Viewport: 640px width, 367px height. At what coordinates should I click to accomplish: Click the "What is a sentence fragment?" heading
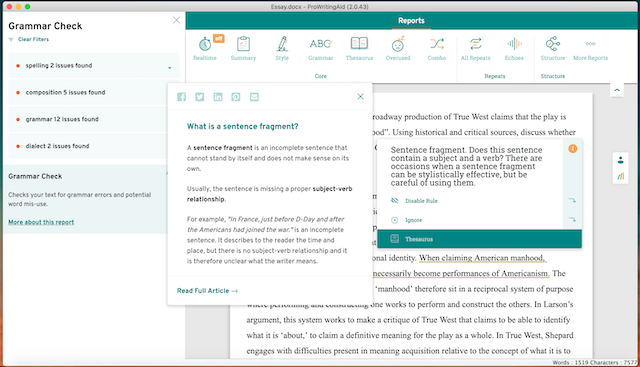[x=242, y=127]
